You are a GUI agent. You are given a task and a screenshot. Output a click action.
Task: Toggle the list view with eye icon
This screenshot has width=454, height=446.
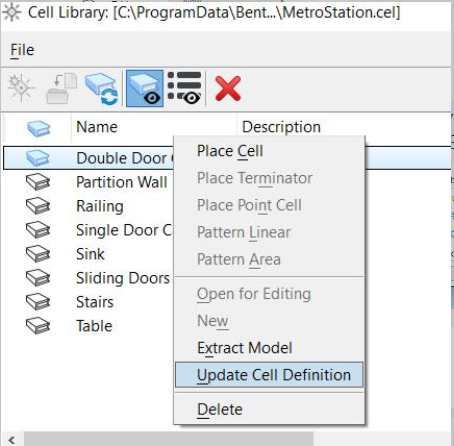[184, 88]
